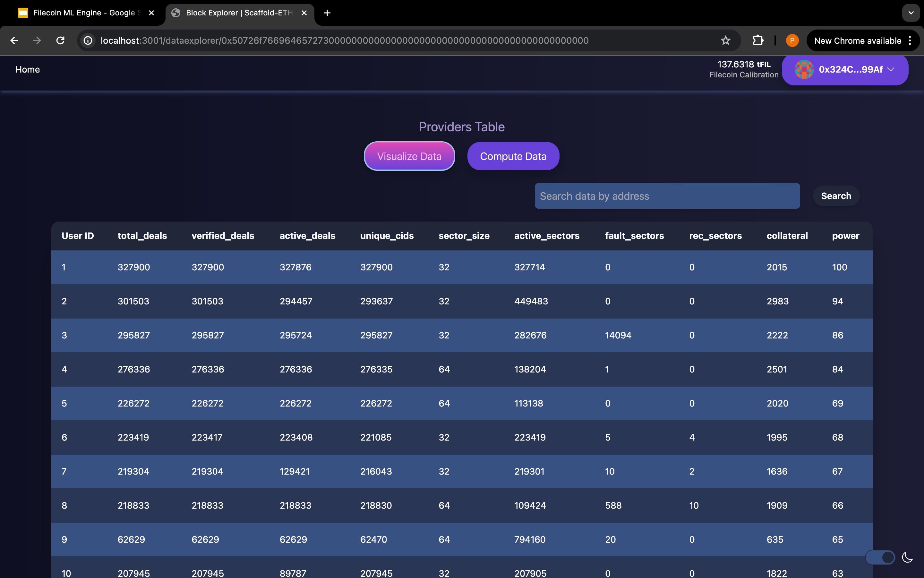Click the 137.6318 tFIL balance
924x578 pixels.
pos(744,64)
